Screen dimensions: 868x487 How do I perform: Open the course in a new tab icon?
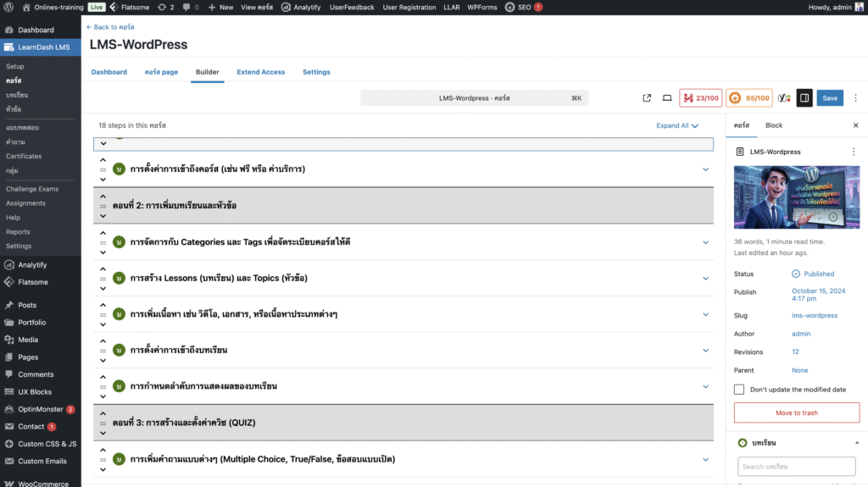647,98
